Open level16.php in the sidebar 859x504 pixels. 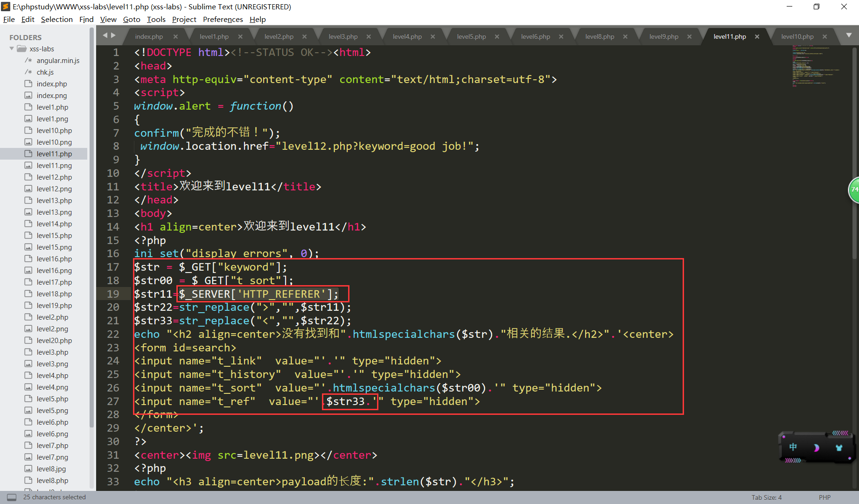click(x=54, y=259)
